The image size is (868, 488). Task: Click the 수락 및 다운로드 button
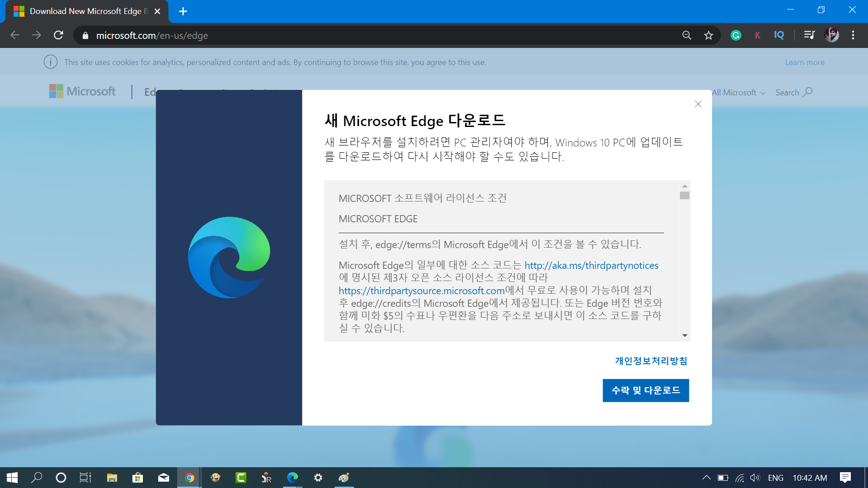pyautogui.click(x=646, y=390)
